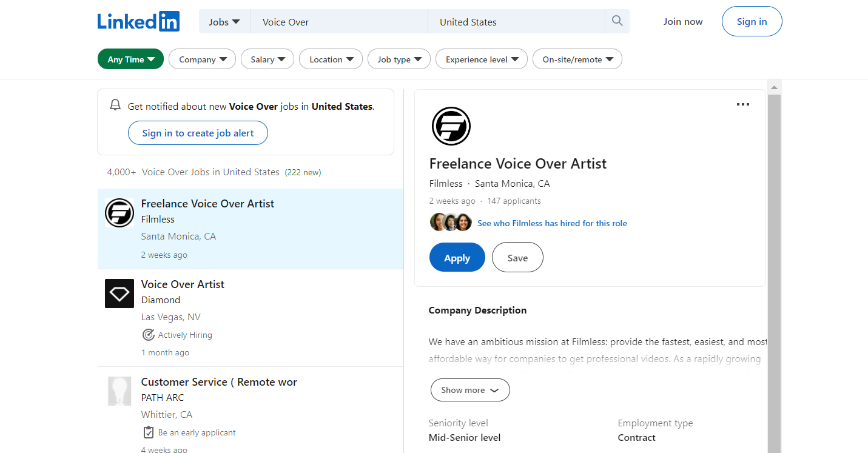
Task: Click the United States location field
Action: (516, 22)
